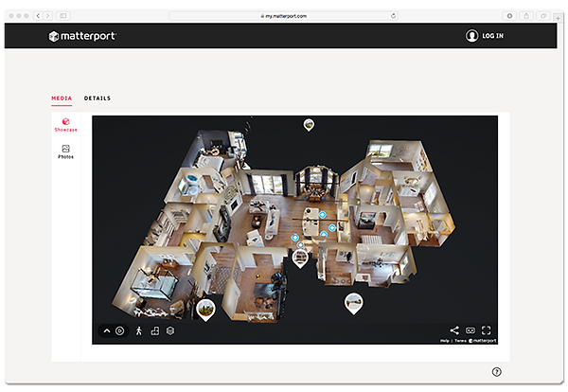Viewport: 568px width, 392px height.
Task: Open the VR headset mode
Action: (x=470, y=330)
